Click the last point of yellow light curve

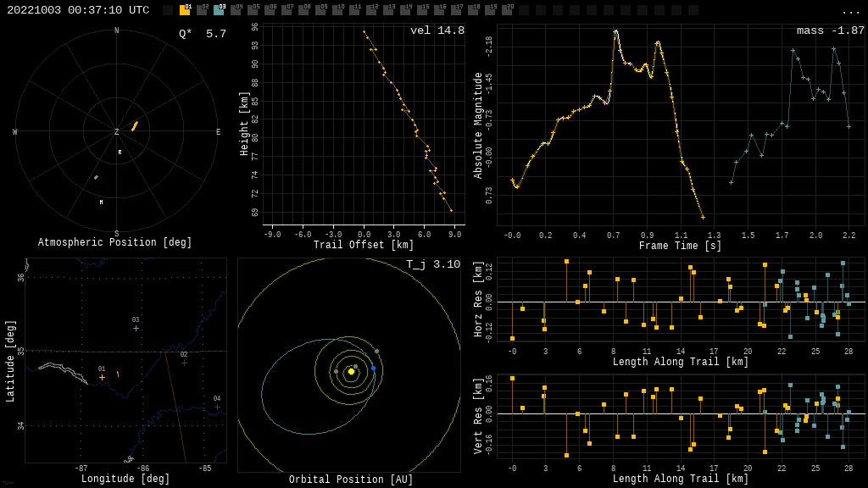click(703, 218)
